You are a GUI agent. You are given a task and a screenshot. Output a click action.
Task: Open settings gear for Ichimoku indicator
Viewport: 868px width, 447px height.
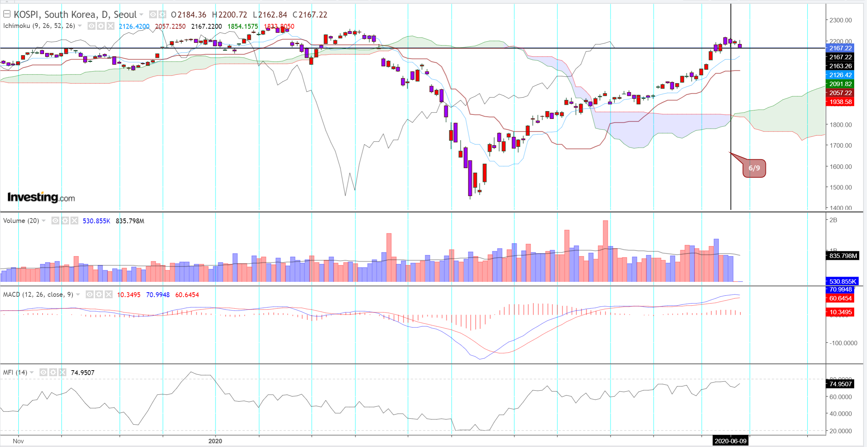101,26
